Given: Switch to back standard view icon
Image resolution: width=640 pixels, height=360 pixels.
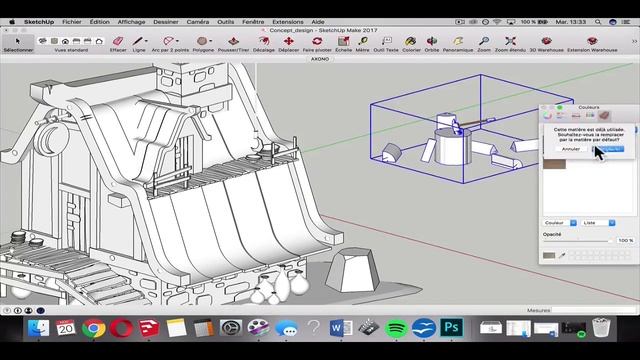Looking at the screenshot, I should 87,41.
